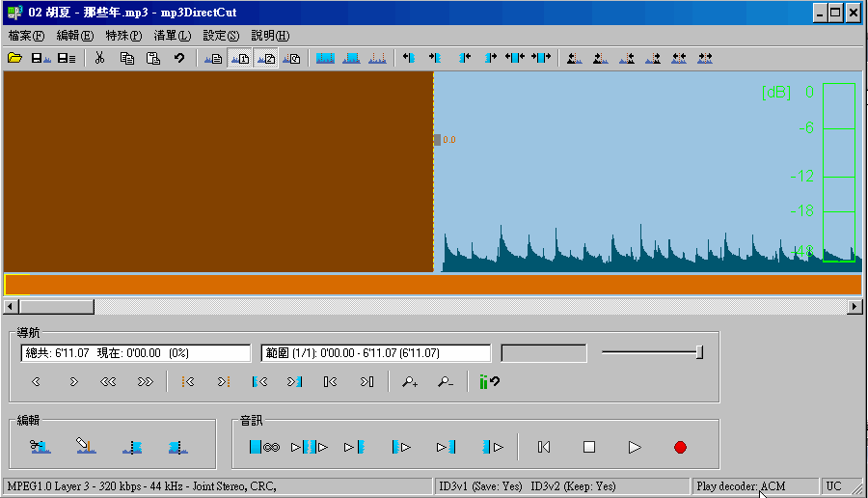Go to file end in the navigation panel
The height and width of the screenshot is (498, 868).
click(367, 381)
